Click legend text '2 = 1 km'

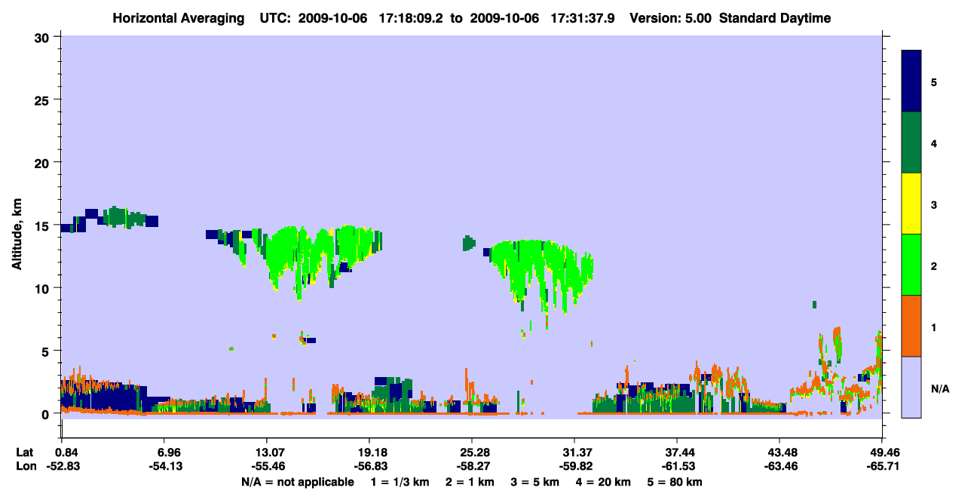470,482
